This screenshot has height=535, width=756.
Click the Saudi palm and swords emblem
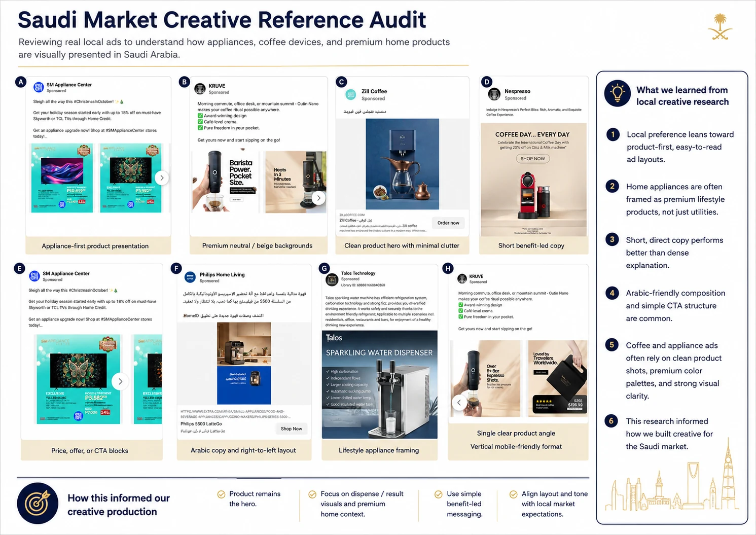point(720,27)
